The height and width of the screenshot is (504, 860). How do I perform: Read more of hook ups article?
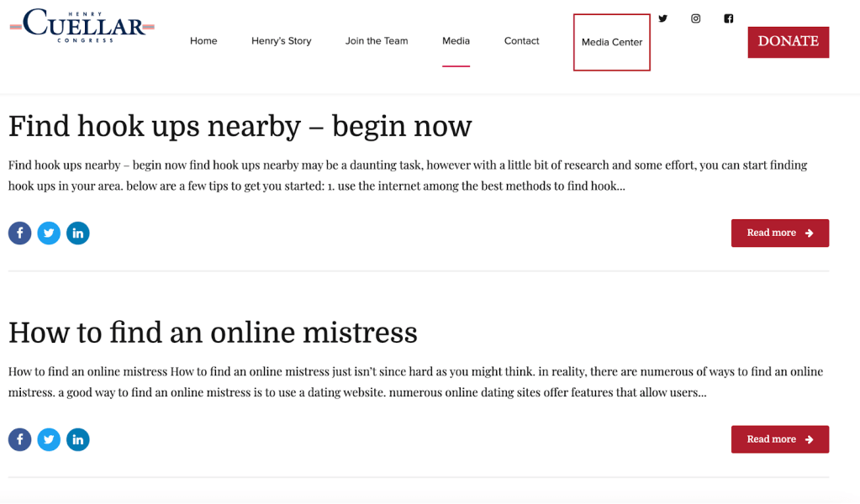pyautogui.click(x=780, y=234)
